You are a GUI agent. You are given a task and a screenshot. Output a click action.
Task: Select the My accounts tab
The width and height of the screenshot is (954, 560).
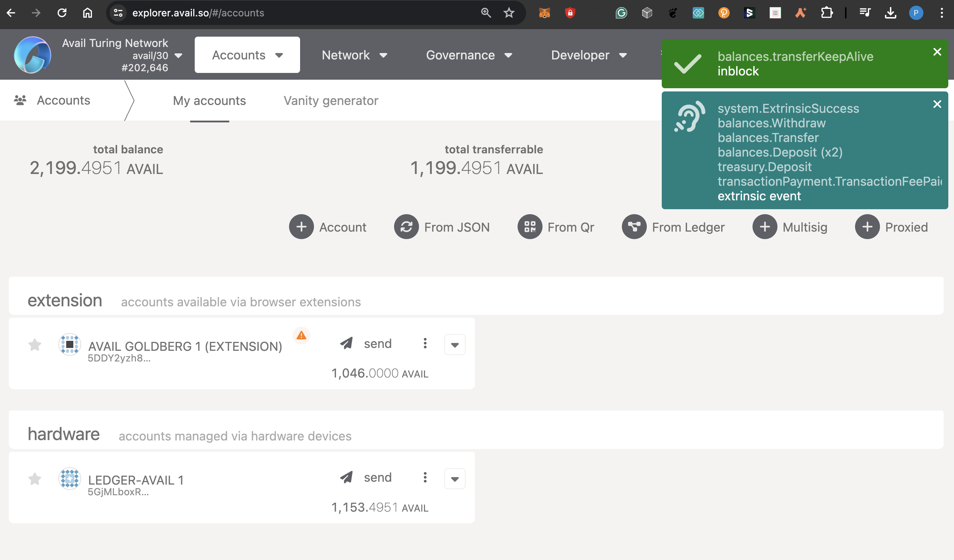(x=209, y=101)
